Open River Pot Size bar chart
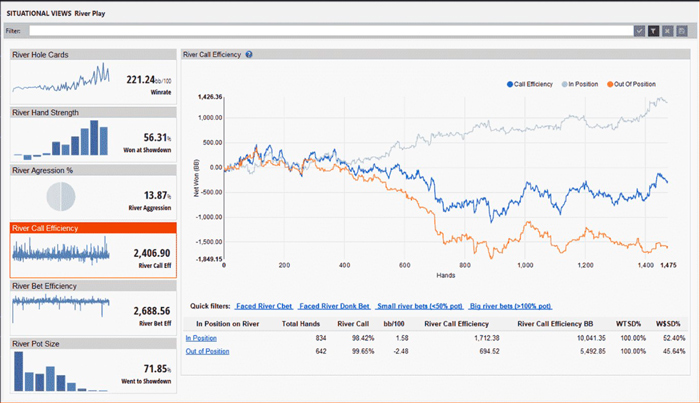700x403 pixels. (x=61, y=371)
